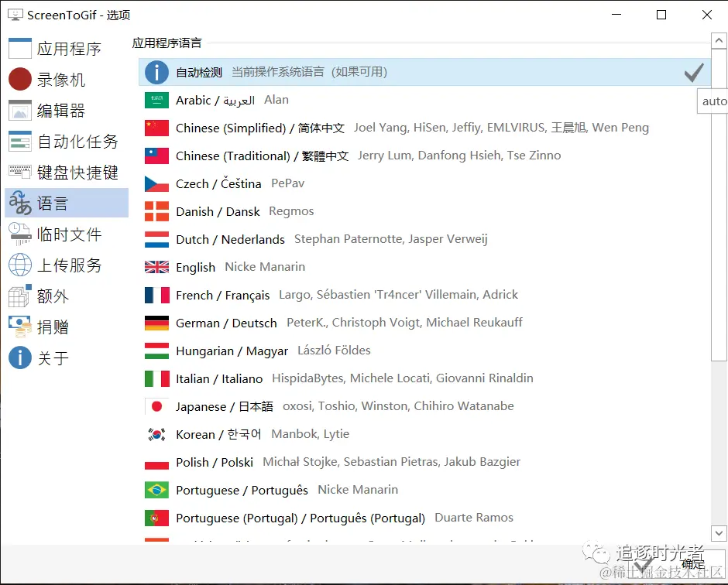
Task: Choose Chinese (Simplified) language
Action: (x=424, y=128)
